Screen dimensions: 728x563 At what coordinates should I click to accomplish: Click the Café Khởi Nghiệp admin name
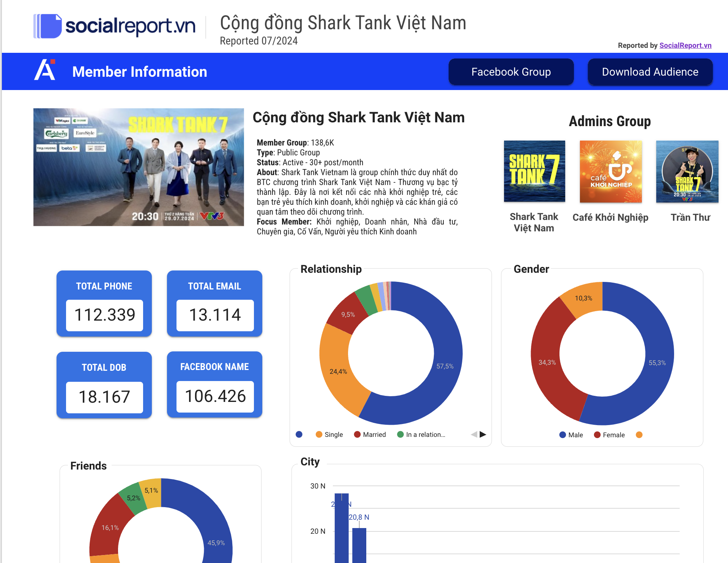click(x=610, y=217)
